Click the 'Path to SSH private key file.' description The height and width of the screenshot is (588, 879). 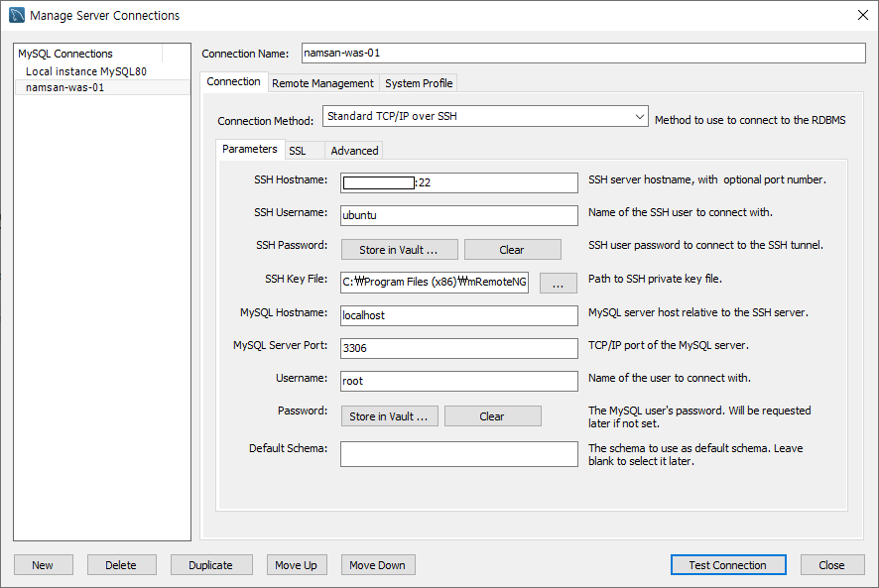655,279
